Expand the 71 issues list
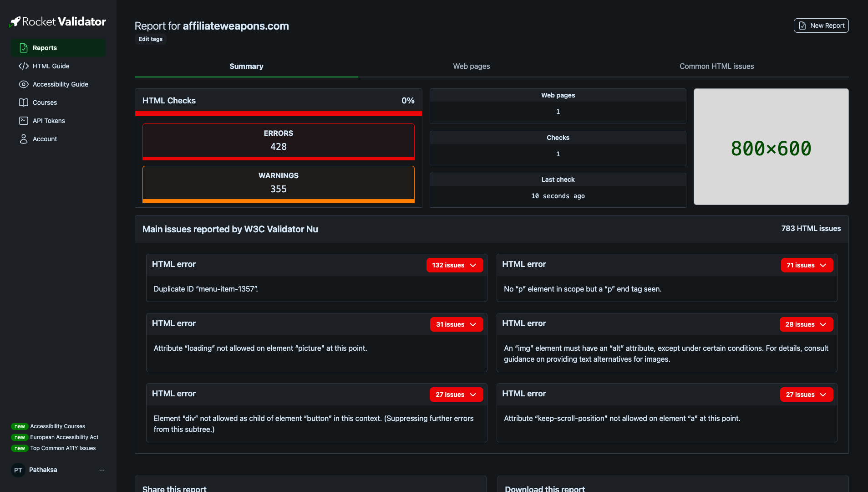The height and width of the screenshot is (492, 868). (806, 265)
